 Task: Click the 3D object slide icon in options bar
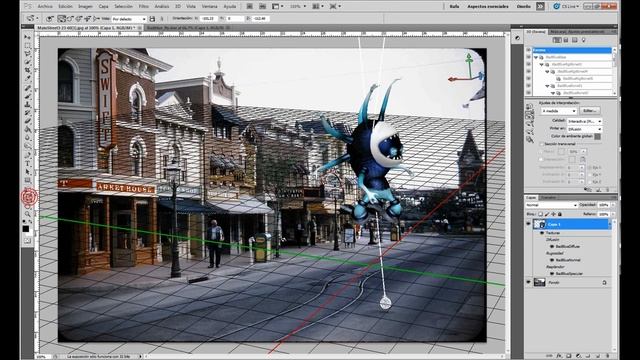[x=87, y=19]
